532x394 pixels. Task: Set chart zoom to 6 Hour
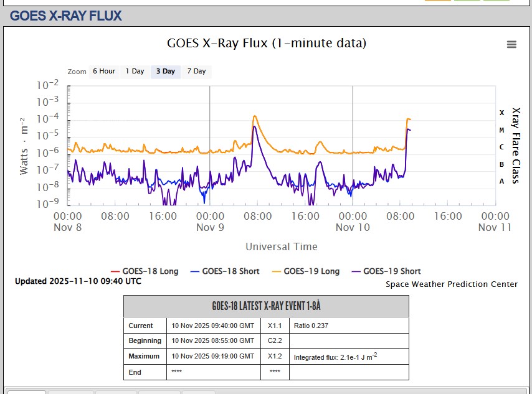pos(104,72)
